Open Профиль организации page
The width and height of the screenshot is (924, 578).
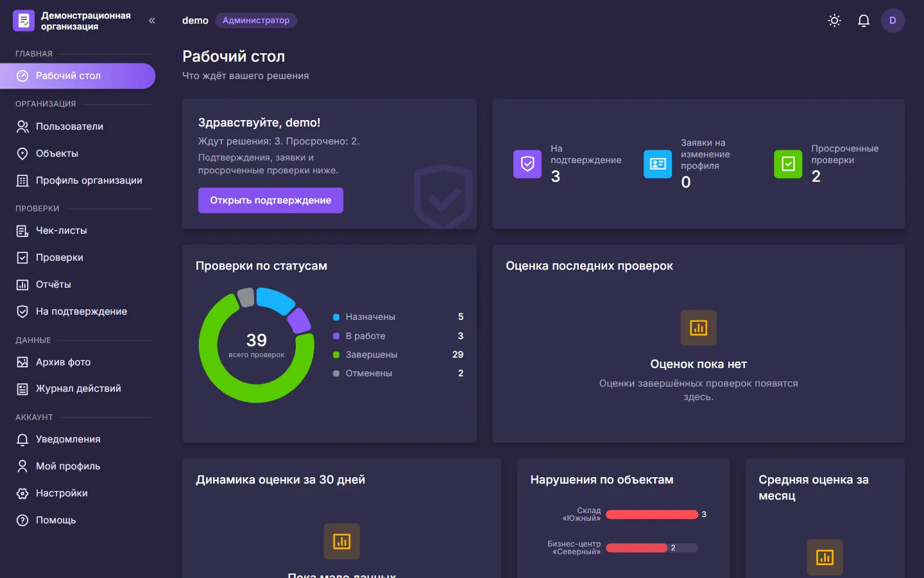[x=78, y=180]
